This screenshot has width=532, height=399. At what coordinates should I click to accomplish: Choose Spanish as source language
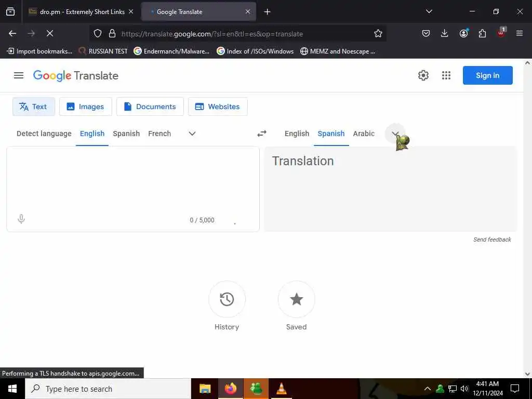point(126,134)
